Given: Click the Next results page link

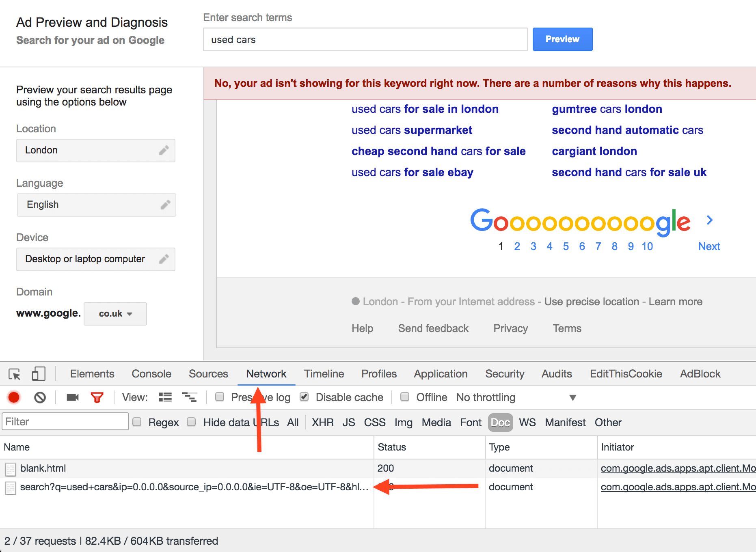Looking at the screenshot, I should [709, 246].
